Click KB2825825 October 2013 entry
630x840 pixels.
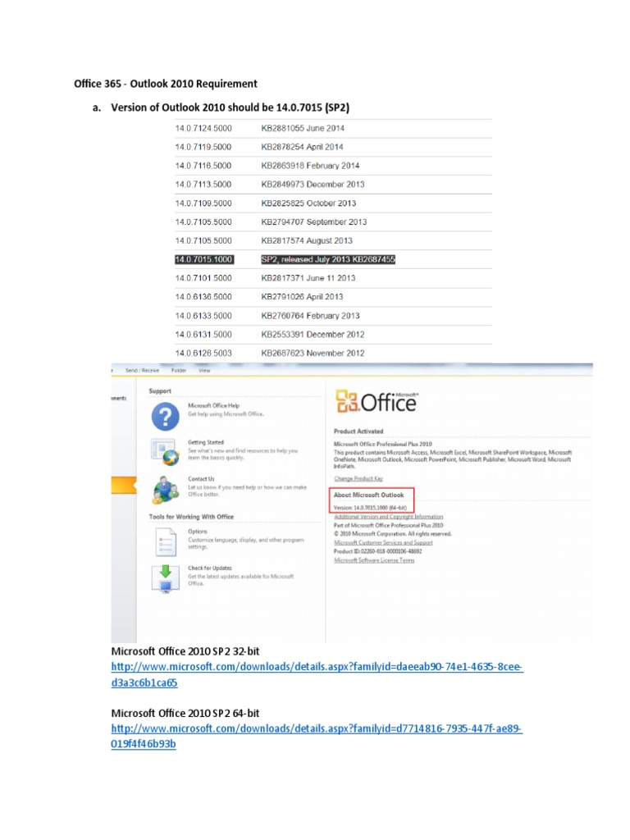click(308, 203)
